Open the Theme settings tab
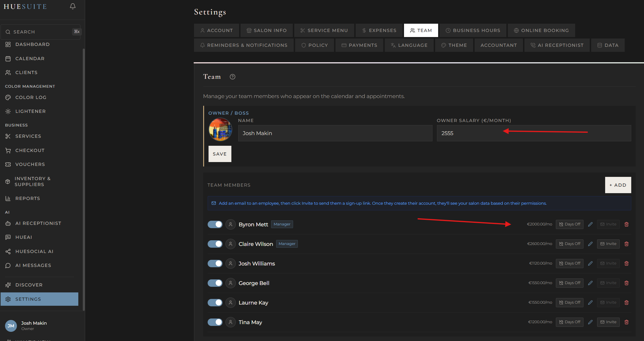 coord(454,45)
